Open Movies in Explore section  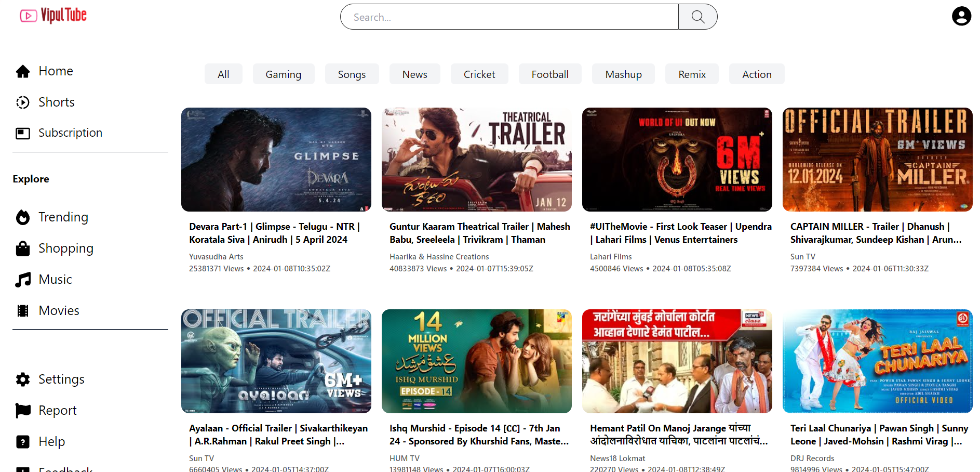coord(59,311)
